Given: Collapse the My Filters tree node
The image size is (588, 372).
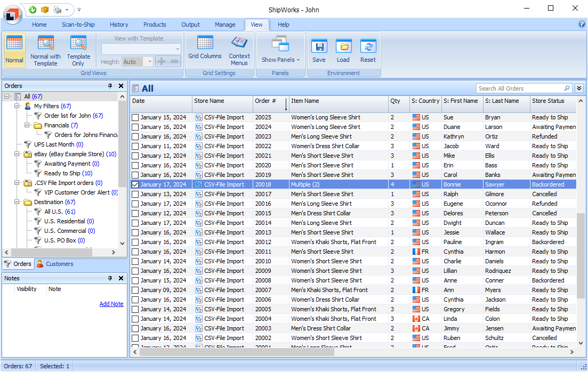Looking at the screenshot, I should [x=17, y=106].
